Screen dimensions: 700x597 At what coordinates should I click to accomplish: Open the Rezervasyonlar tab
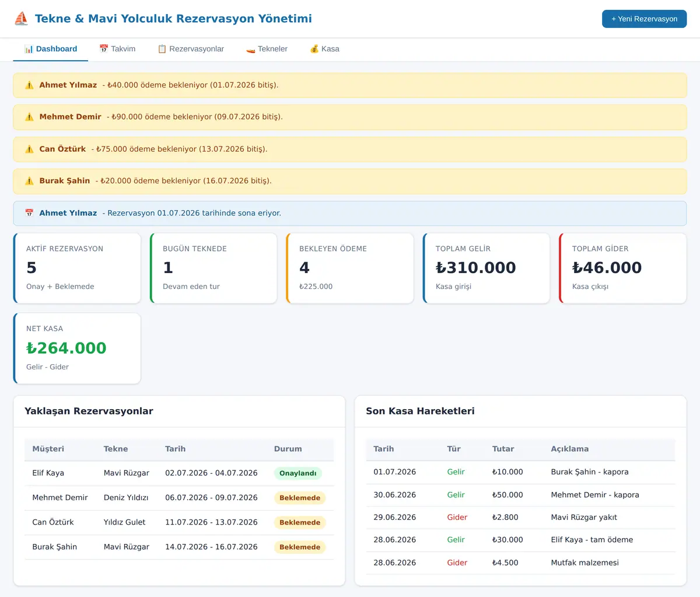pos(191,49)
